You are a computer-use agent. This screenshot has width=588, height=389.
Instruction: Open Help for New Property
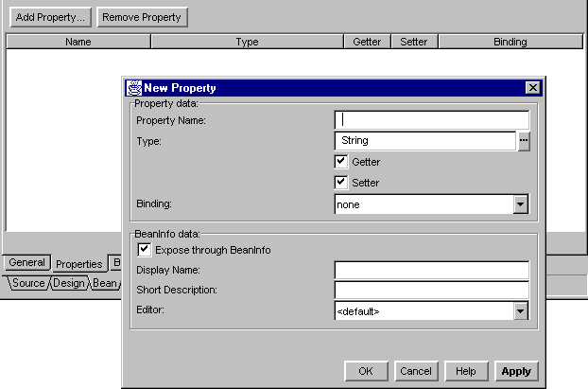point(465,371)
